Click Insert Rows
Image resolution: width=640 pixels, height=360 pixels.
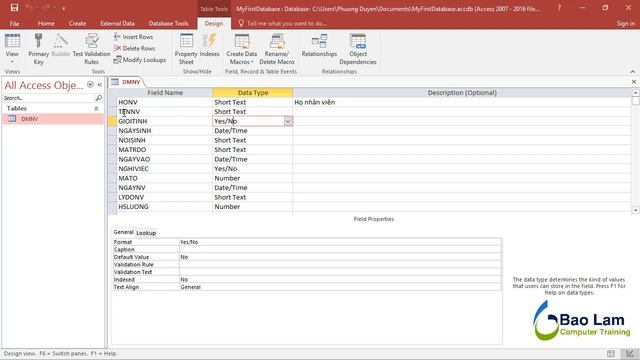click(x=133, y=37)
